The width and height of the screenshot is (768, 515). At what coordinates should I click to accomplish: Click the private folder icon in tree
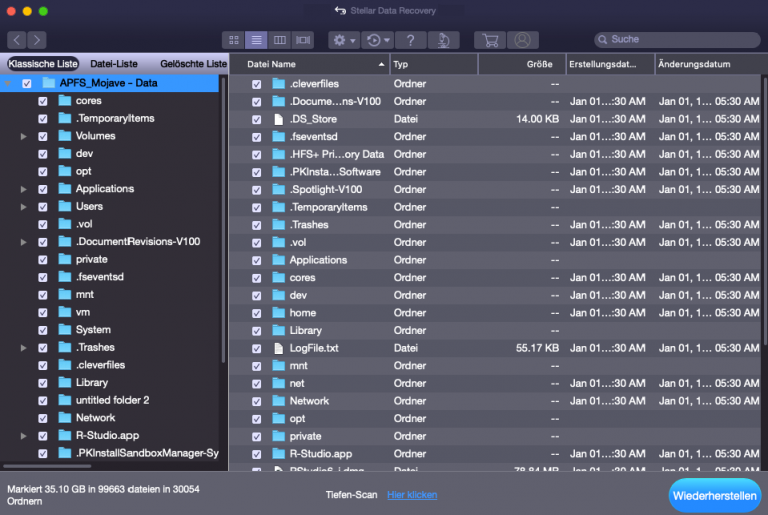coord(65,259)
